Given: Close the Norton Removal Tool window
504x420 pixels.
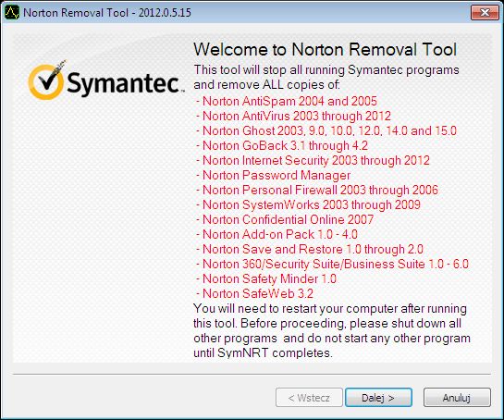Looking at the screenshot, I should tap(485, 13).
